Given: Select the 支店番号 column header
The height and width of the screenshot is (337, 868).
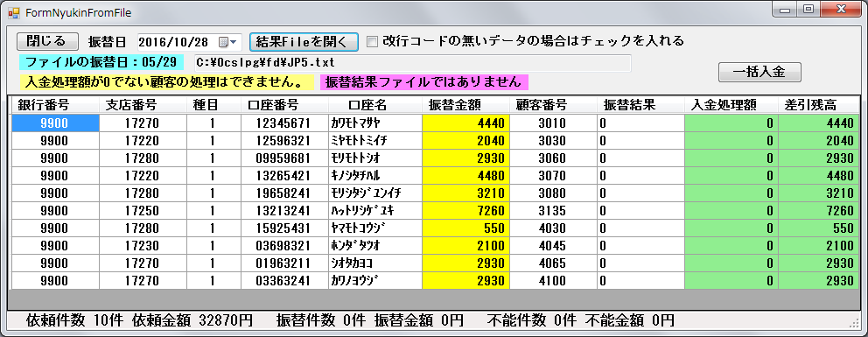Looking at the screenshot, I should point(143,105).
